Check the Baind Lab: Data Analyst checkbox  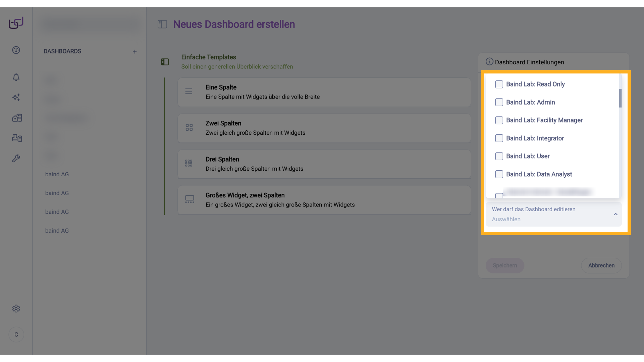pos(499,174)
